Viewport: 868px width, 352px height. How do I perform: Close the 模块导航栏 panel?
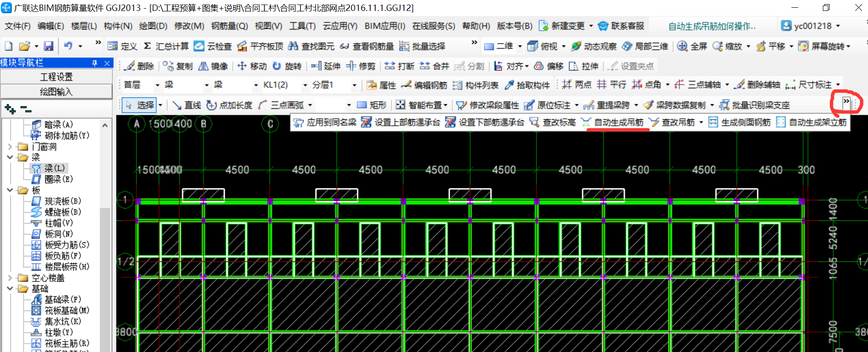coord(107,63)
